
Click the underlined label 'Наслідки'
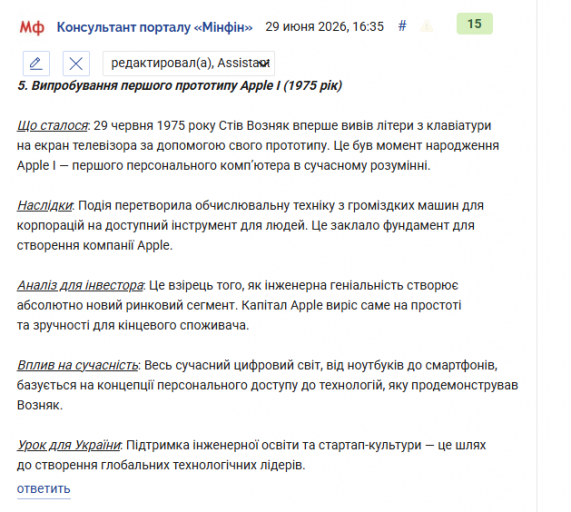pyautogui.click(x=44, y=205)
